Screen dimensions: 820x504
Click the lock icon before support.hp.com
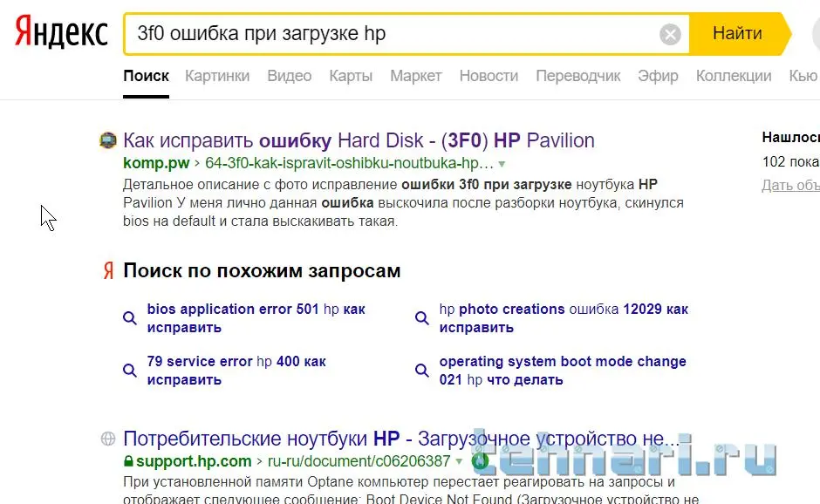(128, 461)
